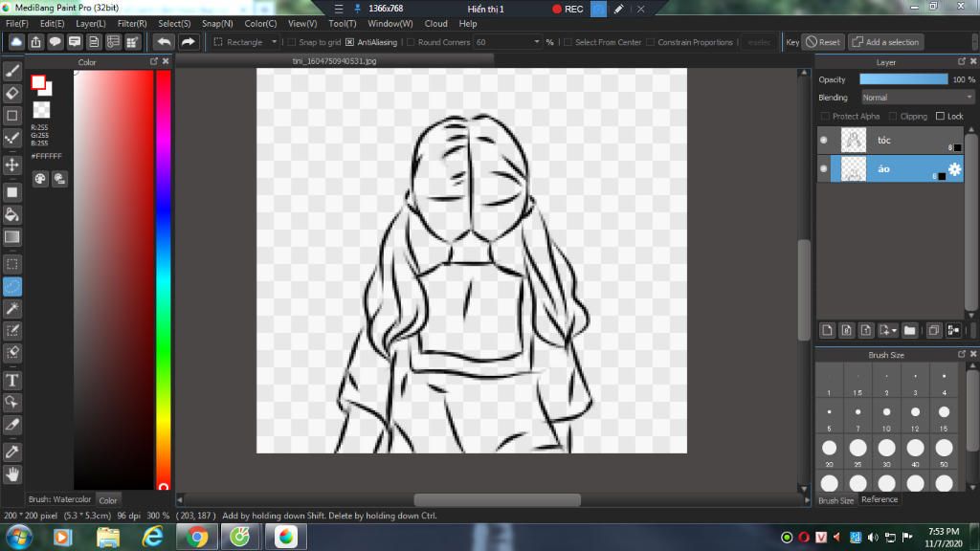Switch to the Reference tab

[x=880, y=499]
